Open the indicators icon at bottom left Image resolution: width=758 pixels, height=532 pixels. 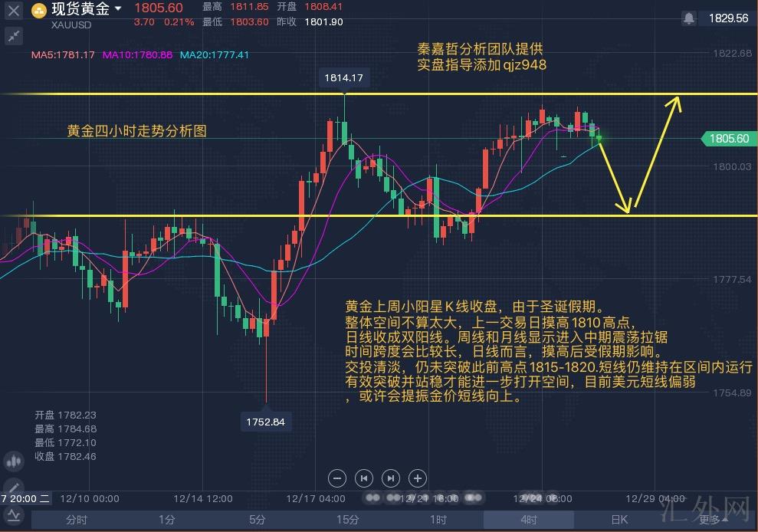(14, 517)
